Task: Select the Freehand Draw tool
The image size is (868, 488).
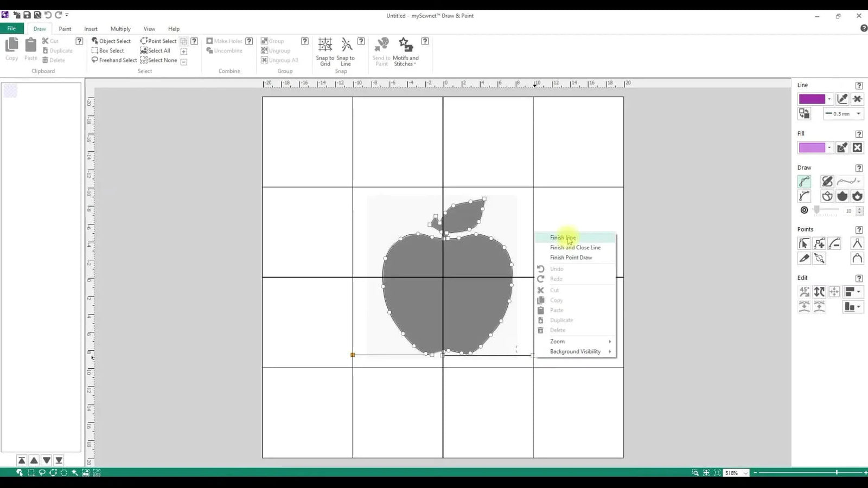Action: coord(826,181)
